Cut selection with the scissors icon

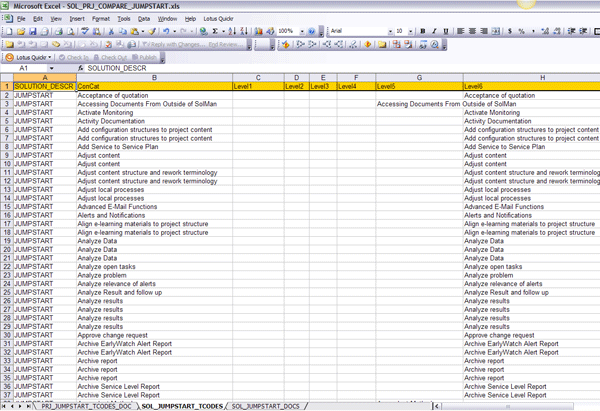click(111, 31)
